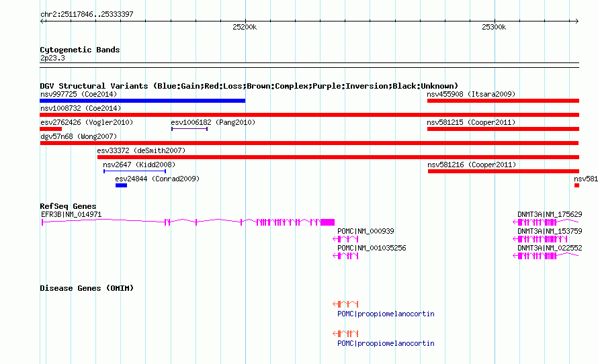Click the esv1006182 (Pang2010) variant label
598x364 pixels.
(x=213, y=122)
